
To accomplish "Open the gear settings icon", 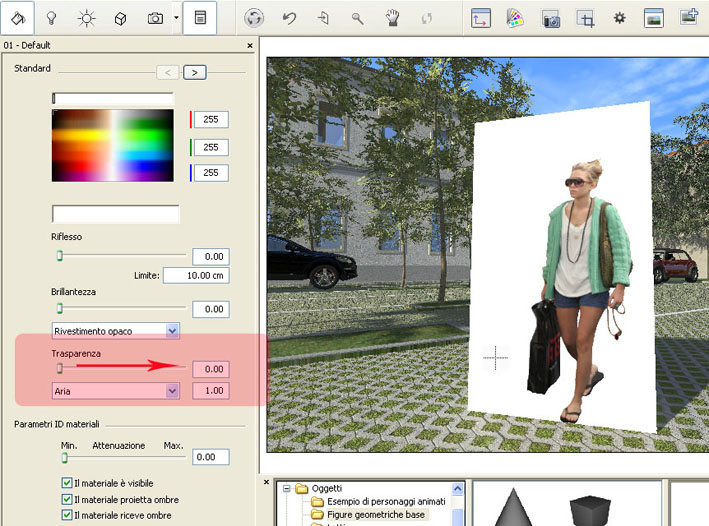I will click(619, 18).
